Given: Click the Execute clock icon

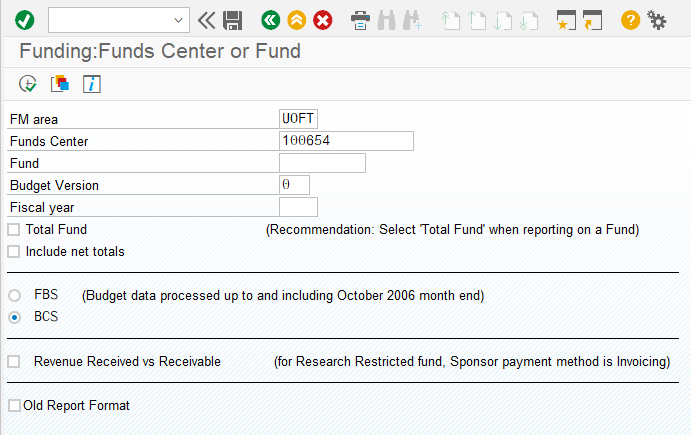Looking at the screenshot, I should point(28,84).
